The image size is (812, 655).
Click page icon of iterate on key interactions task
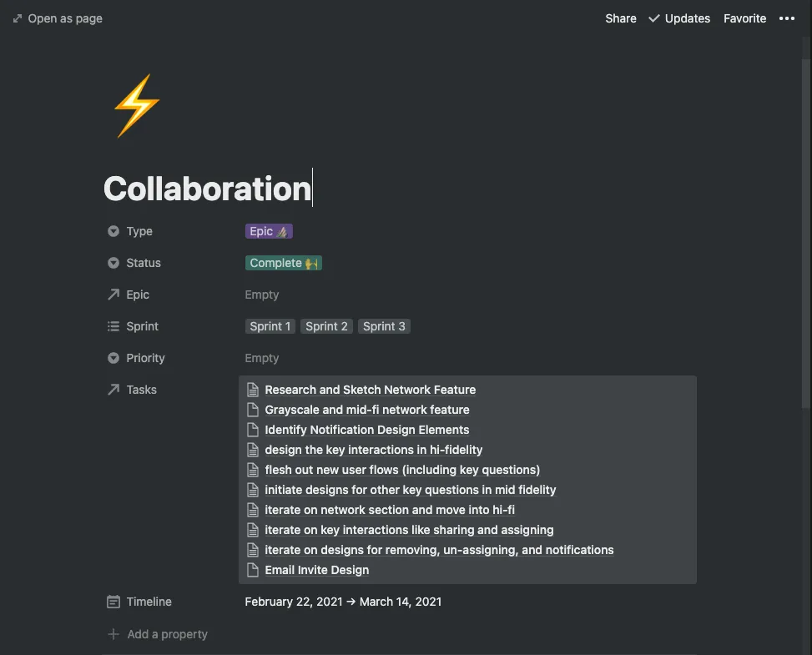click(253, 530)
